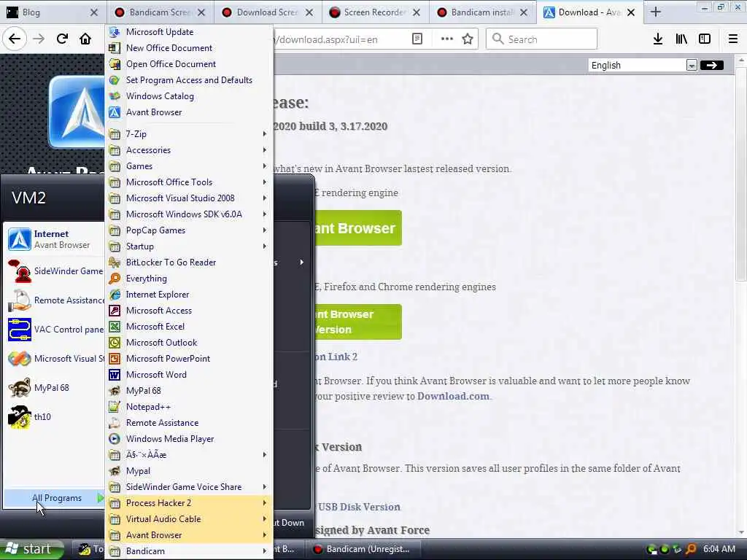Switch to the Blog tab
This screenshot has height=560, width=747.
tap(47, 12)
